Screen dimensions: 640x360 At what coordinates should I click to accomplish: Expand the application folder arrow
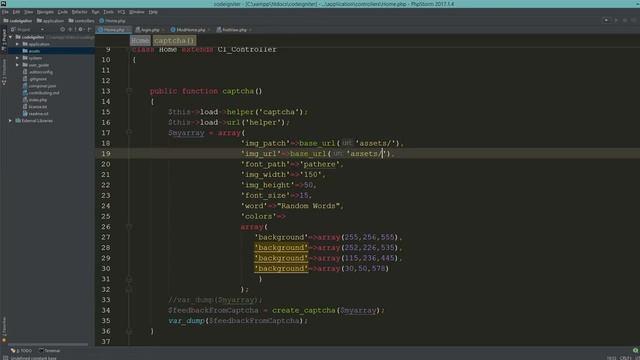(x=18, y=44)
